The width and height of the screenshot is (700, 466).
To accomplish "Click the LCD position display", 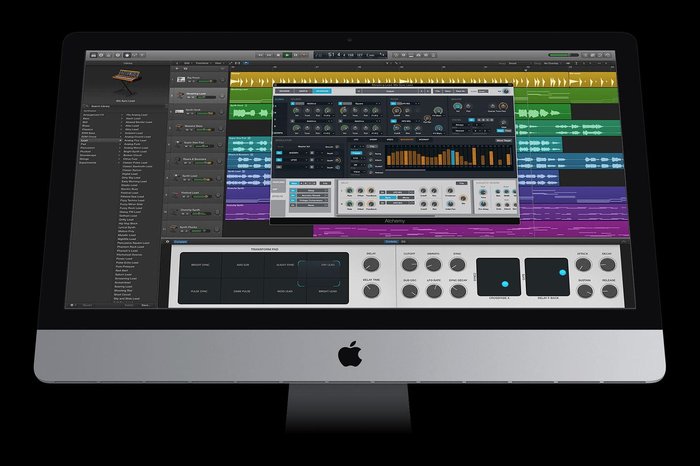I will [350, 55].
